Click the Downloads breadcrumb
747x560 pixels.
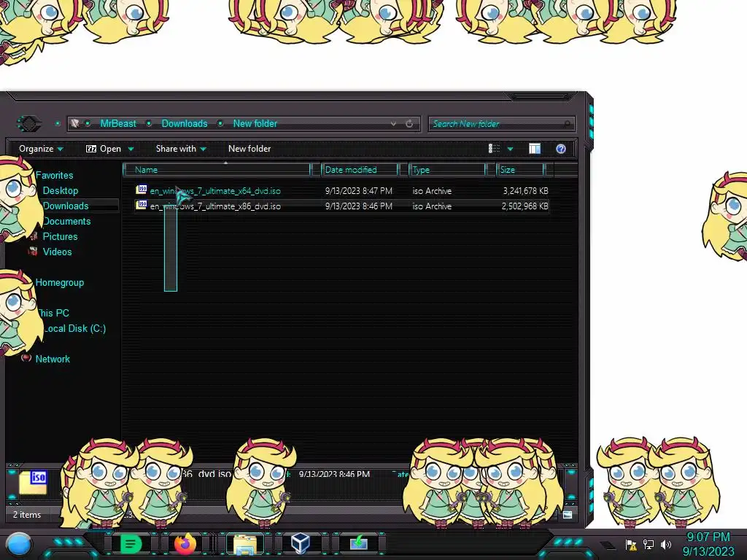[185, 124]
